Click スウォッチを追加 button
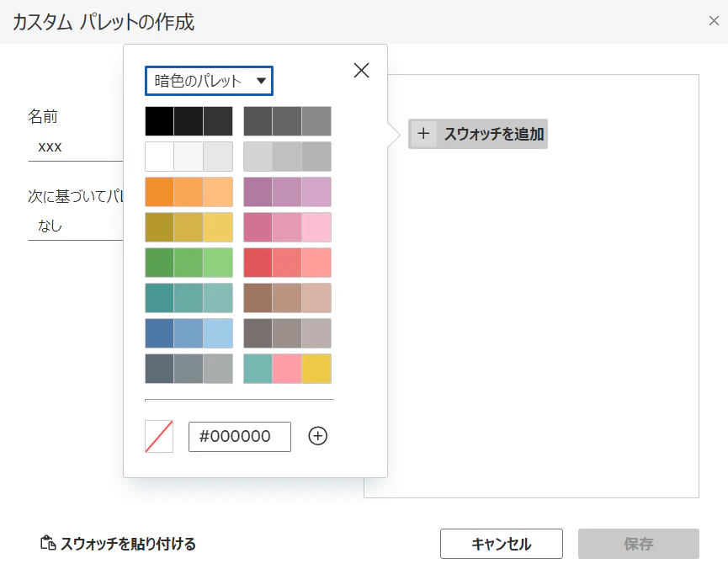 pos(478,134)
